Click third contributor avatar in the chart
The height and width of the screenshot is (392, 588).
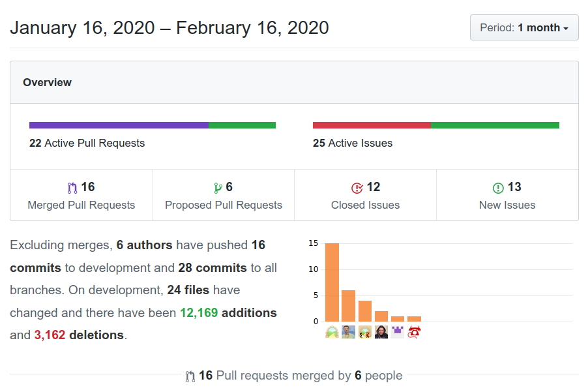[x=365, y=332]
